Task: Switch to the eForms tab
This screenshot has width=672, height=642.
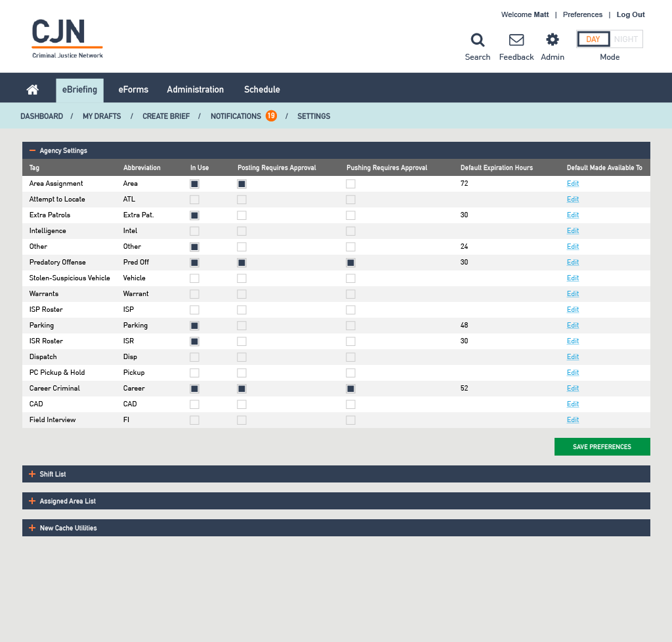Action: point(133,89)
